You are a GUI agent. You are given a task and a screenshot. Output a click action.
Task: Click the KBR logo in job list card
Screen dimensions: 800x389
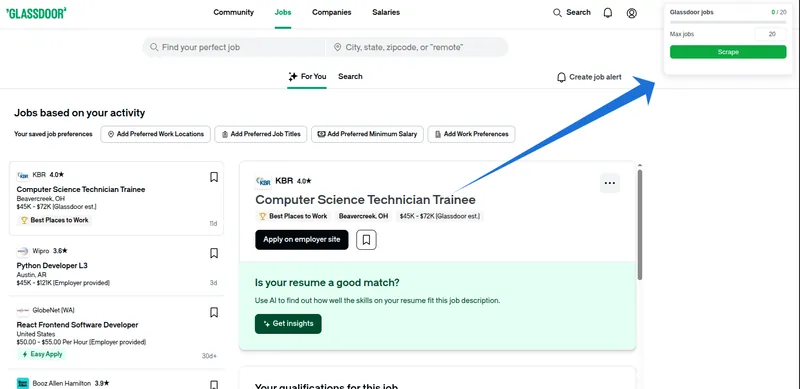pyautogui.click(x=23, y=175)
